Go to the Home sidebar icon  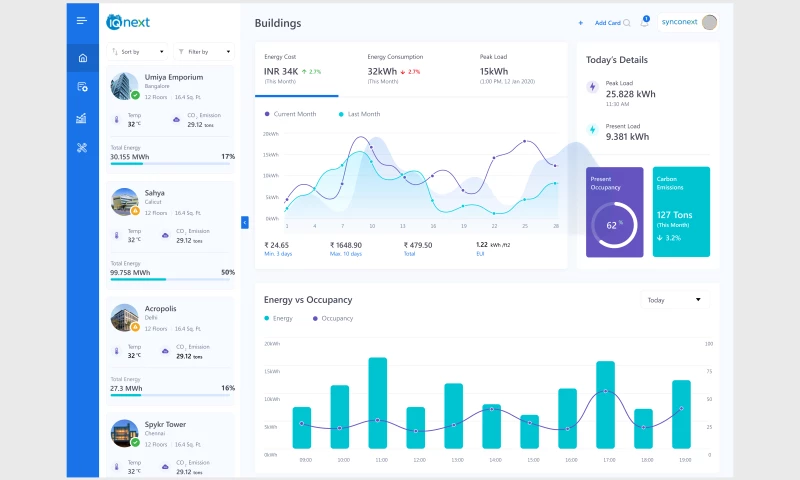(x=82, y=57)
